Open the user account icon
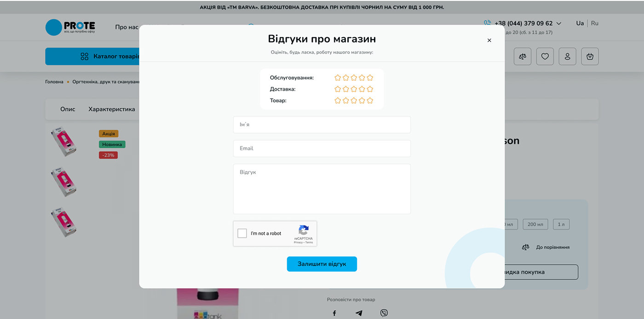 click(568, 57)
